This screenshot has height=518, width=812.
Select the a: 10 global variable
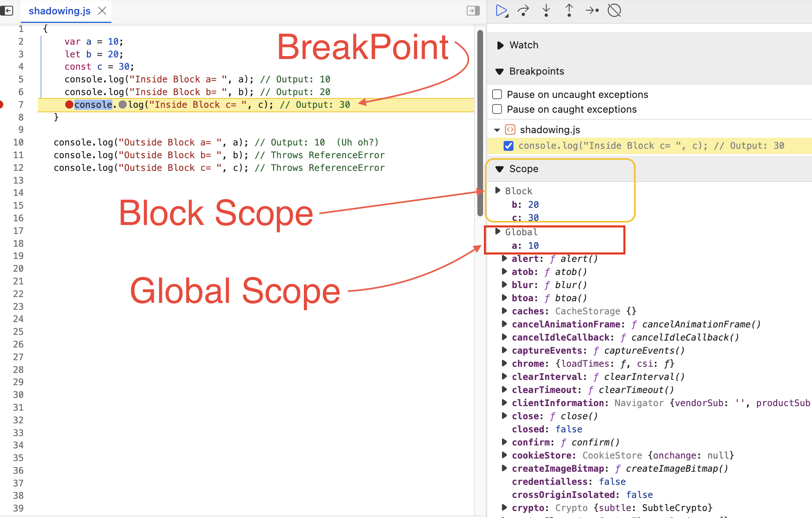(525, 245)
